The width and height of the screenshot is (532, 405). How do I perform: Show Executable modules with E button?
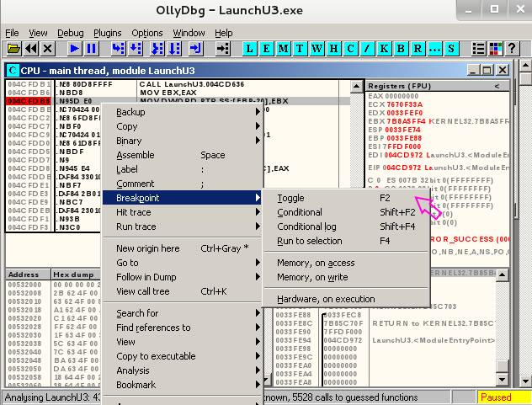click(267, 49)
